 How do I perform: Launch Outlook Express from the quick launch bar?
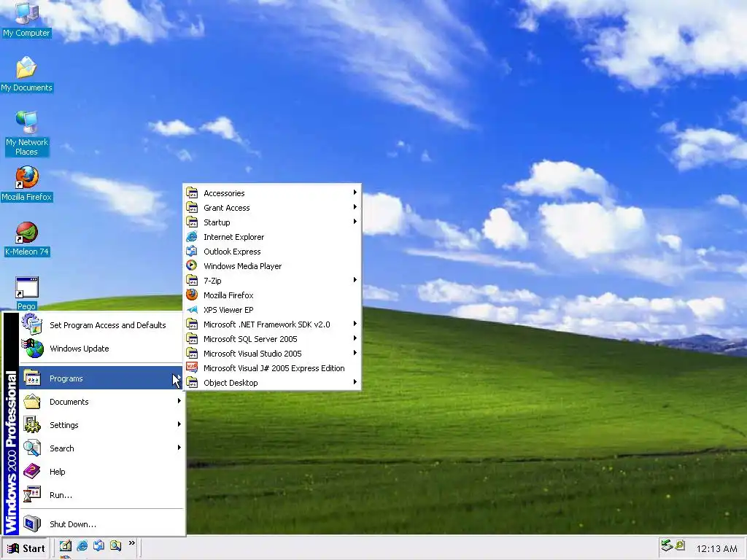point(98,545)
